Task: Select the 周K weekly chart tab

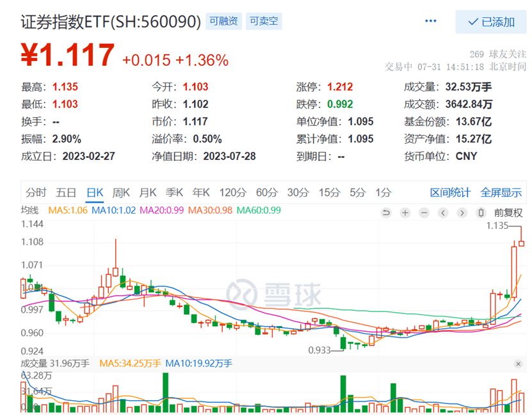Action: [x=122, y=192]
